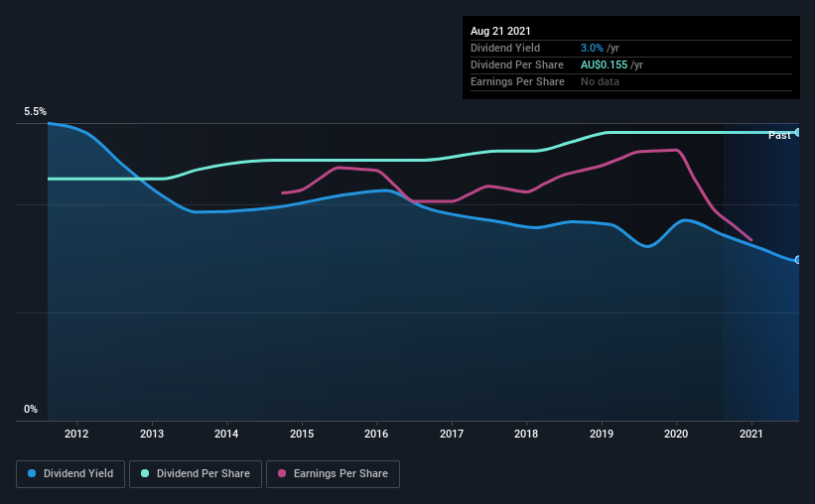This screenshot has height=504, width=815.
Task: Click the AU$0.155 Dividend Per Share value
Action: coord(604,64)
